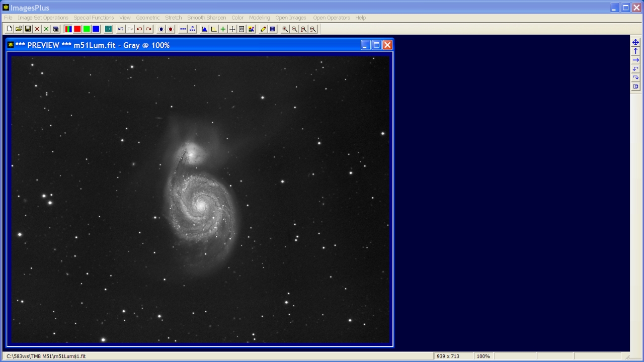This screenshot has width=644, height=362.
Task: Click the teal dotted grid toolbar icon
Action: pyautogui.click(x=108, y=29)
